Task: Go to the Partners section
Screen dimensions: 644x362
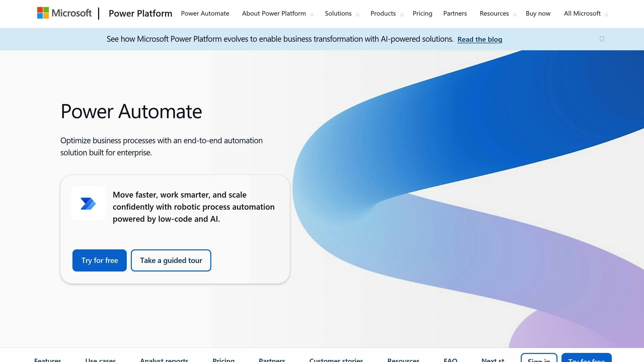Action: (x=455, y=14)
